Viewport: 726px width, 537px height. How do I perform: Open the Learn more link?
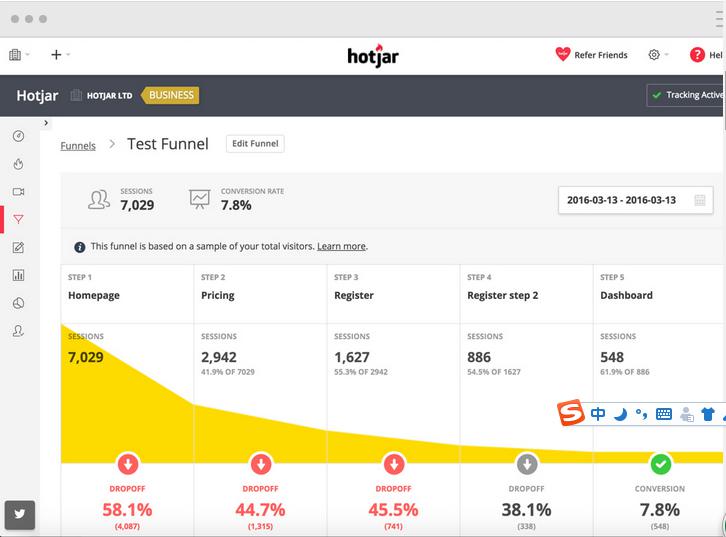click(x=341, y=246)
